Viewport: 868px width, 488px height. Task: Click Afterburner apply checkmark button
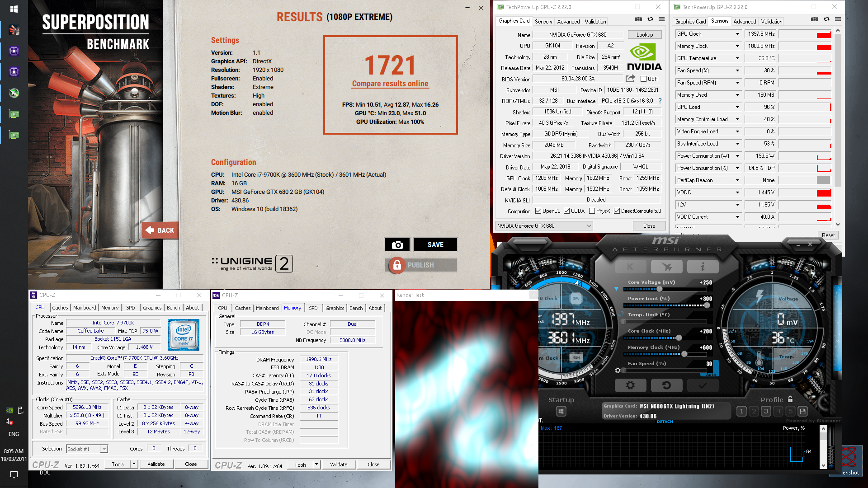coord(703,385)
